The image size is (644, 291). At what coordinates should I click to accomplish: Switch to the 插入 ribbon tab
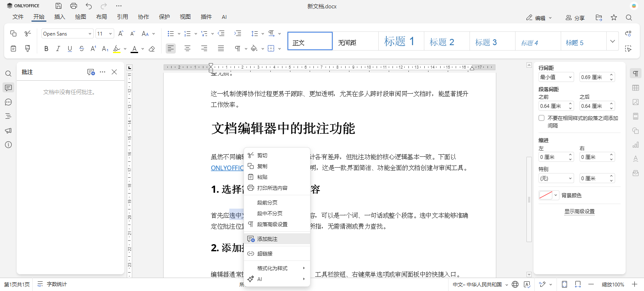(x=59, y=17)
